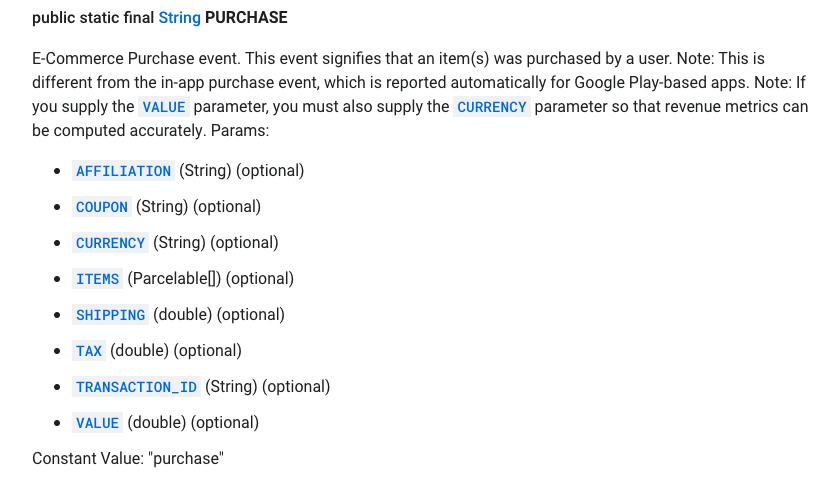Open the AFFILIATION parameter link

pyautogui.click(x=123, y=171)
